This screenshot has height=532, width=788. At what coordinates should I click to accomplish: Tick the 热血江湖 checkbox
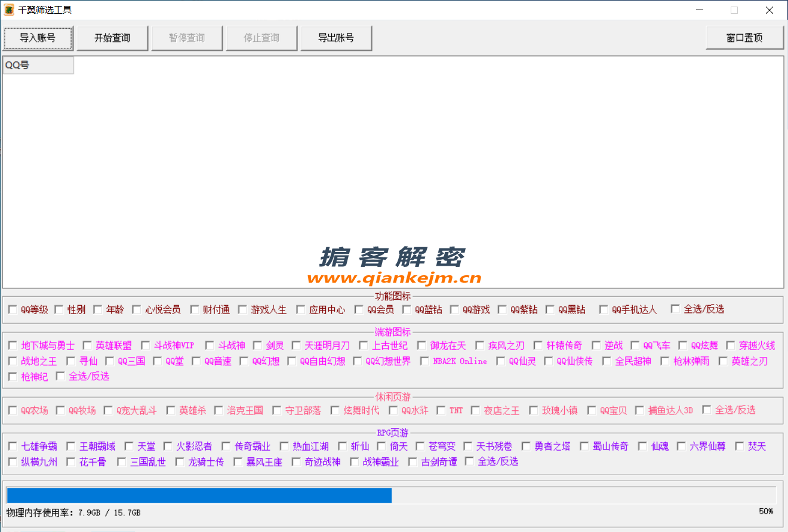(284, 446)
